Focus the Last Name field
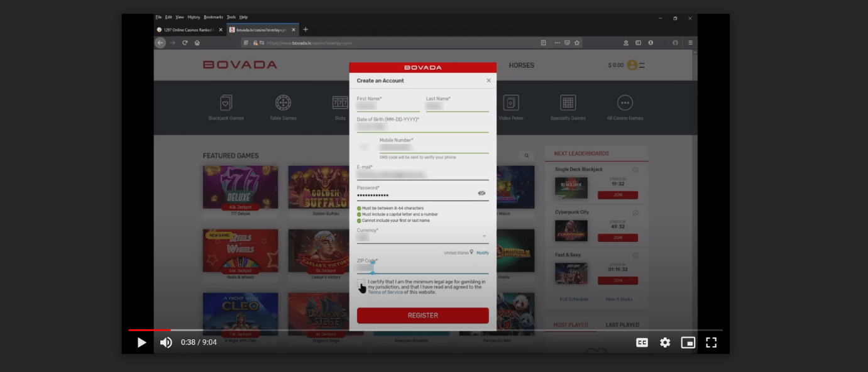868x372 pixels. (458, 106)
